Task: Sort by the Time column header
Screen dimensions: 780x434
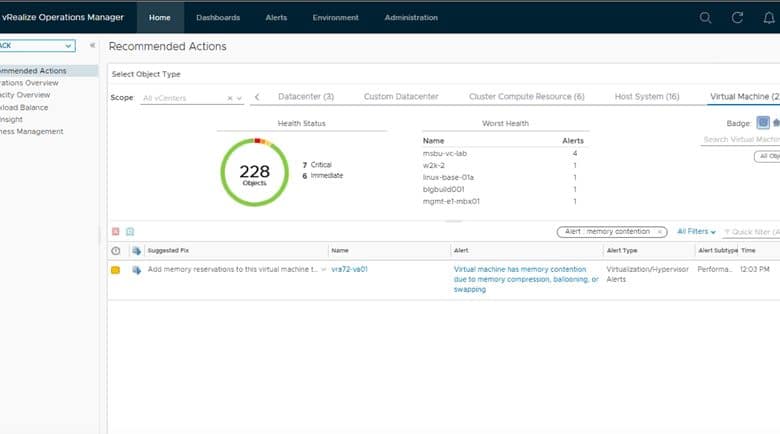Action: click(748, 250)
